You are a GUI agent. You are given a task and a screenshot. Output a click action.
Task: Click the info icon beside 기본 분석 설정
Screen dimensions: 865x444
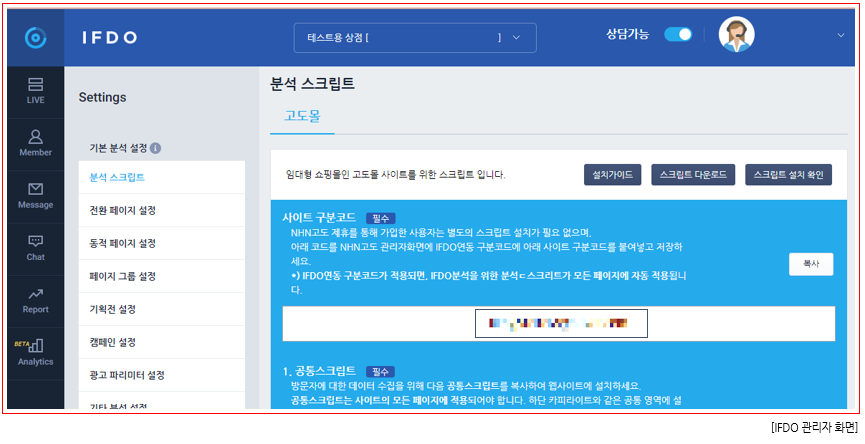(156, 148)
